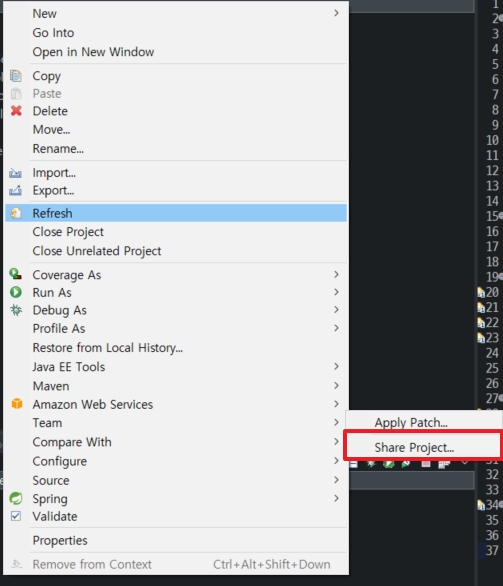Screen dimensions: 503x586
Task: Click the green Spring leaf icon
Action: coord(16,498)
